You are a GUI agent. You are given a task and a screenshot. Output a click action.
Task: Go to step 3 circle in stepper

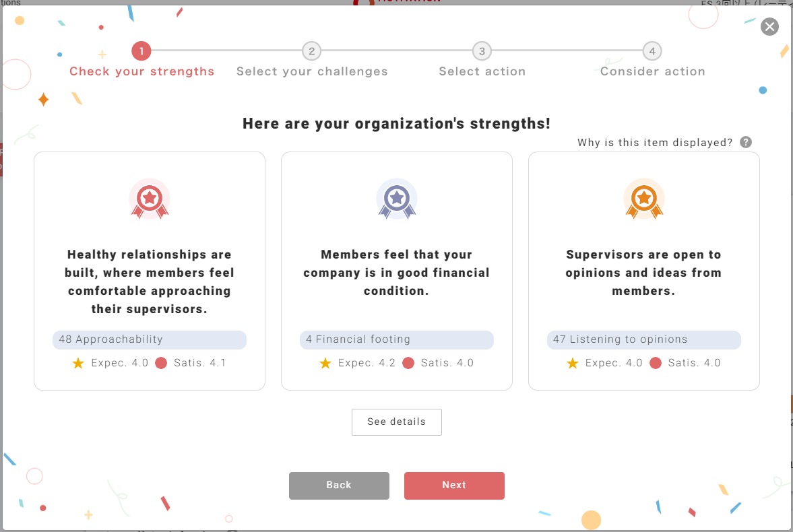coord(481,51)
